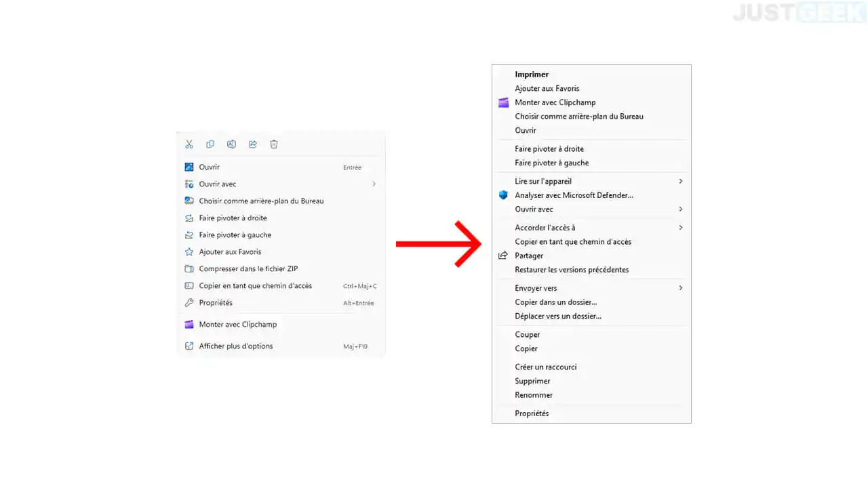
Task: Click the wrench icon beside 'Propriétés'
Action: point(189,302)
